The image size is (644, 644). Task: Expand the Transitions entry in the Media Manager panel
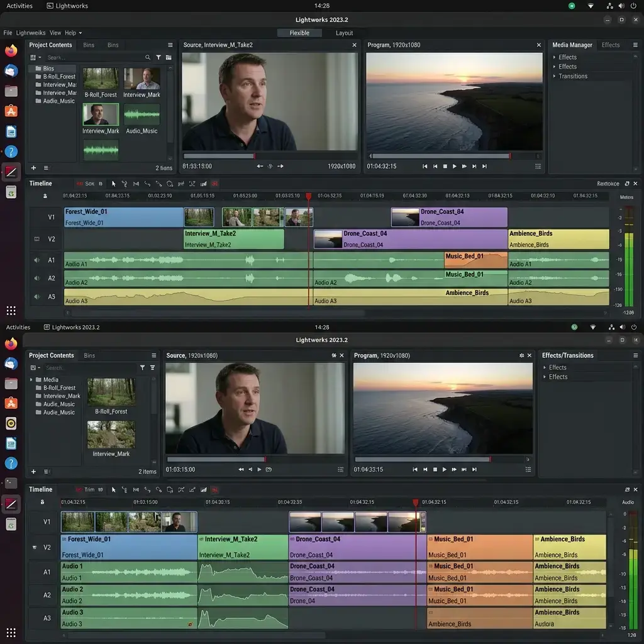tap(554, 76)
